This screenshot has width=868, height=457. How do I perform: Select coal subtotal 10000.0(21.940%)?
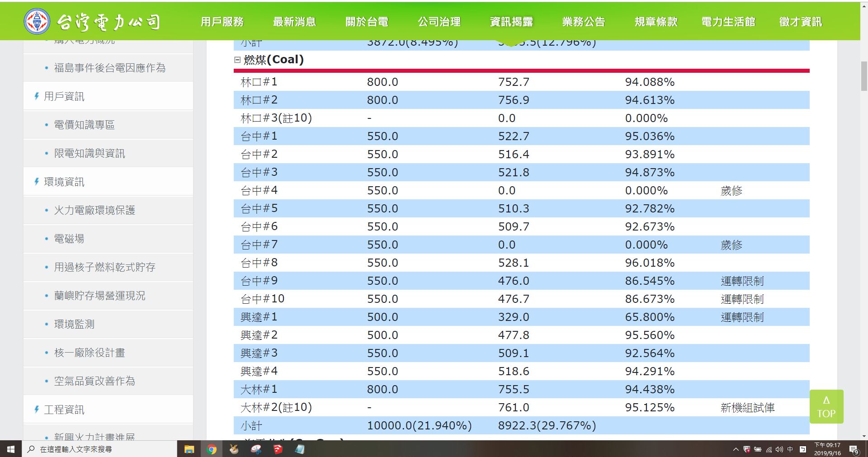(419, 425)
